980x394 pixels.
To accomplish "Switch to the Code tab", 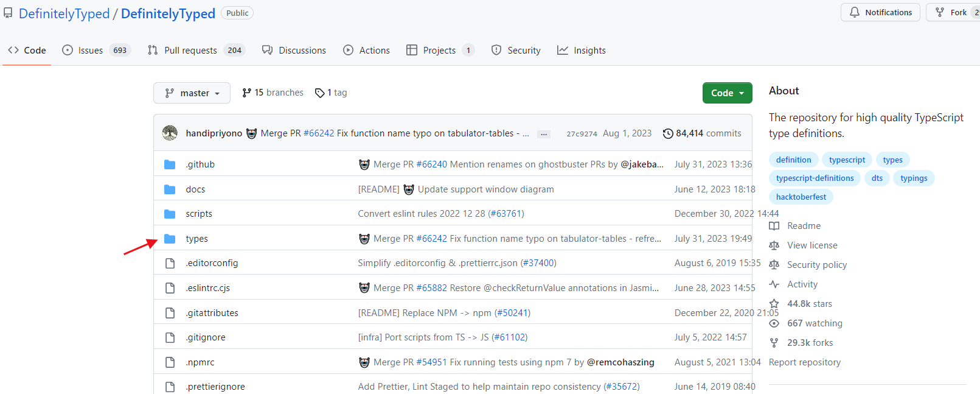I will 27,50.
